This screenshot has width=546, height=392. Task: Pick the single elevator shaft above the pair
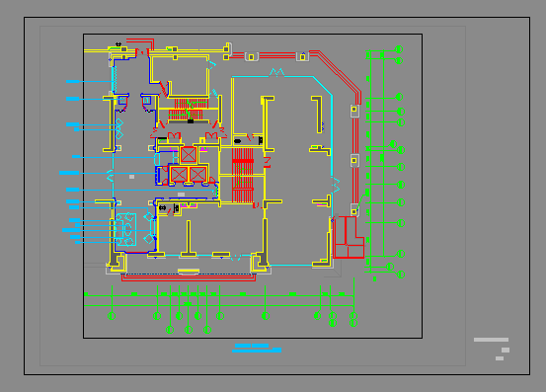click(189, 155)
